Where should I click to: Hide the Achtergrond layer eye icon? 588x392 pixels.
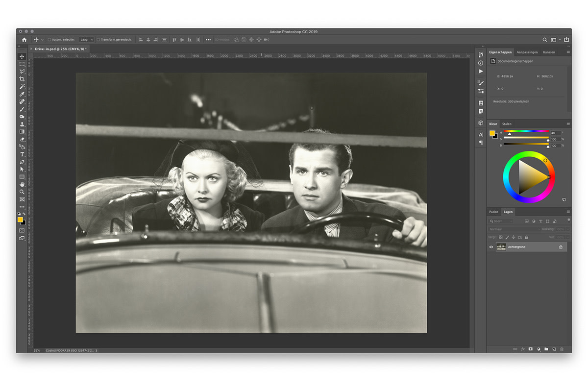(491, 247)
